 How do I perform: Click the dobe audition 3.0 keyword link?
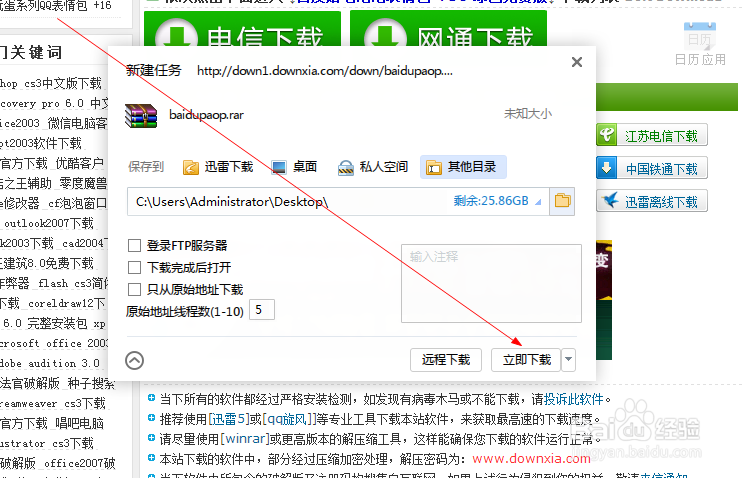pos(50,363)
